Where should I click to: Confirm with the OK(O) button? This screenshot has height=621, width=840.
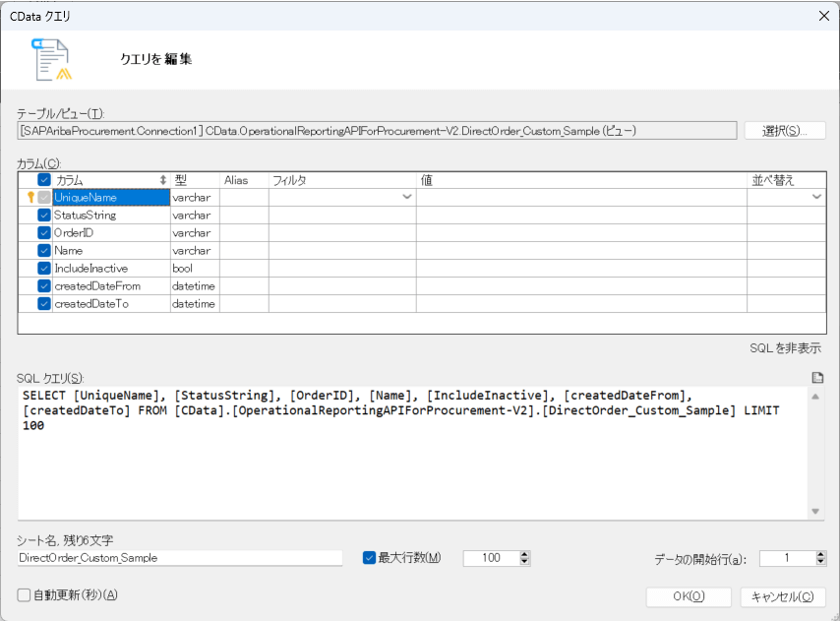[689, 596]
